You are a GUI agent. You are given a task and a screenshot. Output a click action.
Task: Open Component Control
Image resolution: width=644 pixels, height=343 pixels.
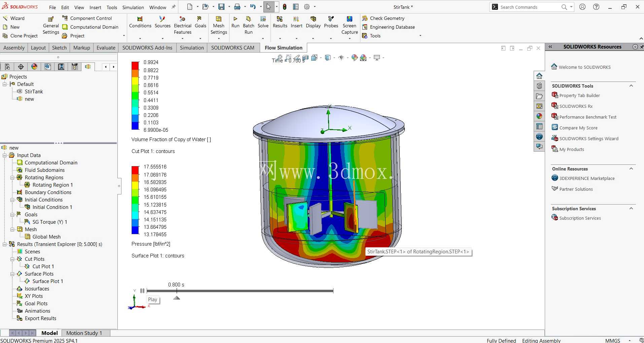tap(87, 18)
